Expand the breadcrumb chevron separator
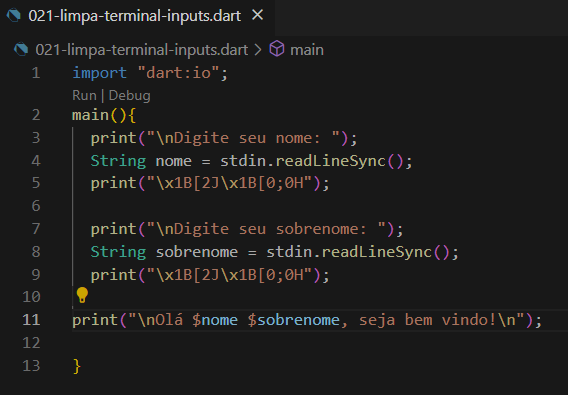 258,50
